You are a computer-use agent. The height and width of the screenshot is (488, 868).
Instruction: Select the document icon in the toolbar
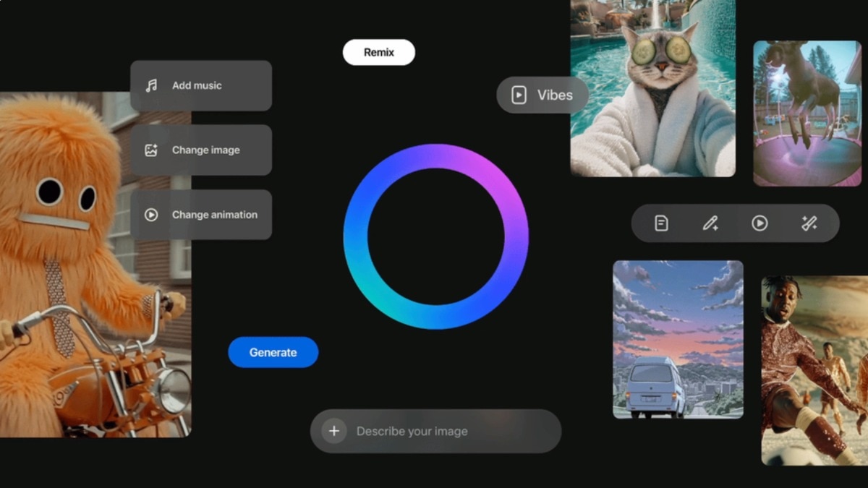tap(660, 223)
